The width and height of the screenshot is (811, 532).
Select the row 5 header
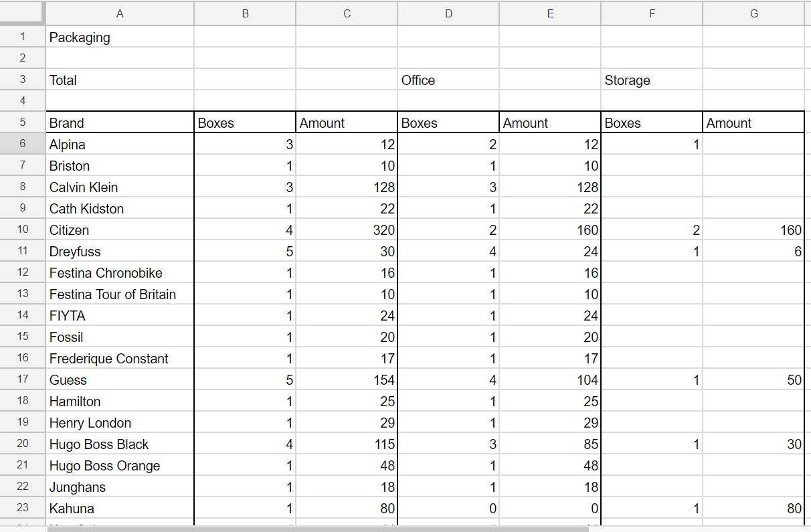22,123
